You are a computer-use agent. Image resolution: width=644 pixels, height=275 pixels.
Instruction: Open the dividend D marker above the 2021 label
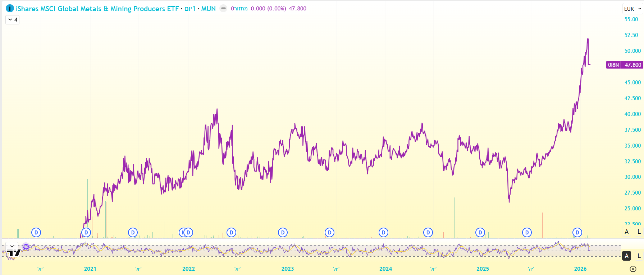click(x=86, y=233)
